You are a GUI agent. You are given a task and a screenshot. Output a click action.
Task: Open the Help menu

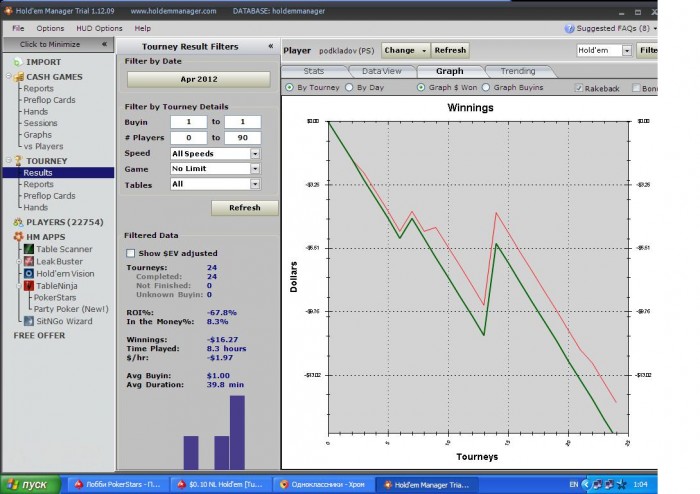tap(142, 29)
